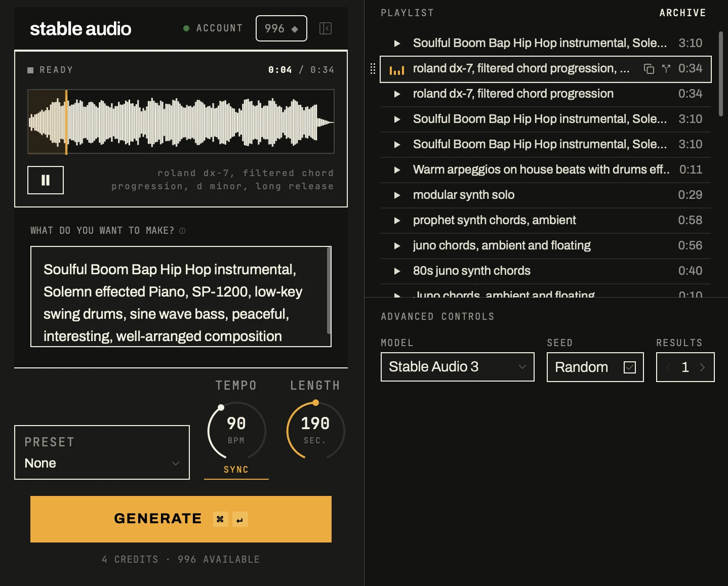Click the branch icon on the playing track
Screen dimensions: 728x586
pos(666,69)
